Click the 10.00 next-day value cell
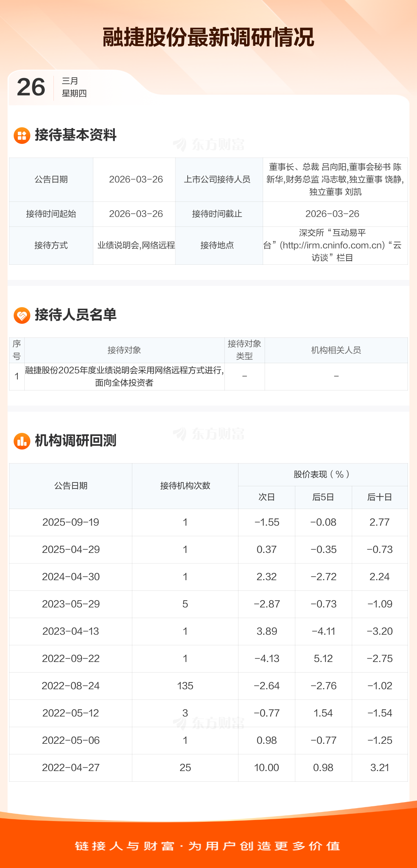The image size is (417, 868). click(267, 768)
